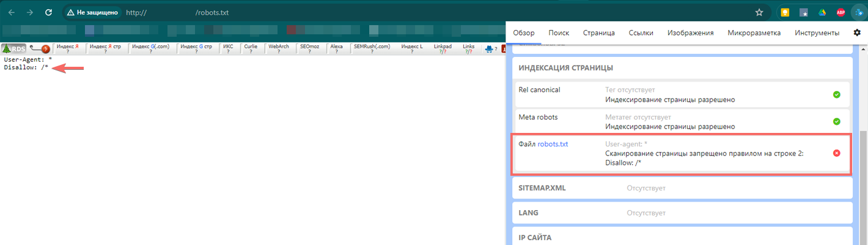Screen dimensions: 868x245
Task: Click the red error icon for robots.txt
Action: coord(836,153)
